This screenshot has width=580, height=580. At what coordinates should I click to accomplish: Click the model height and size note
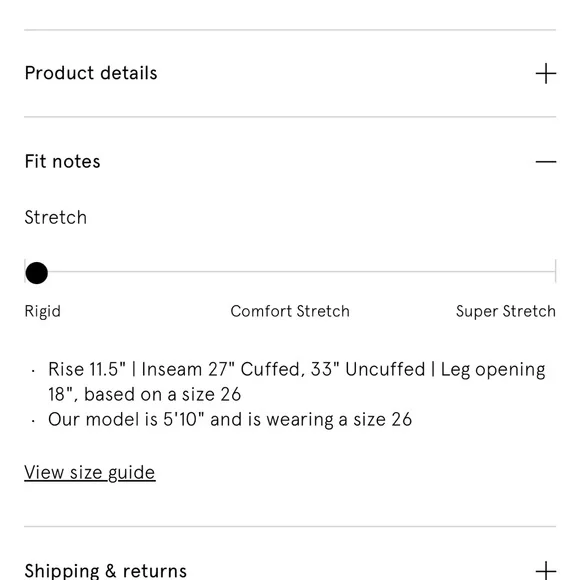coord(230,420)
